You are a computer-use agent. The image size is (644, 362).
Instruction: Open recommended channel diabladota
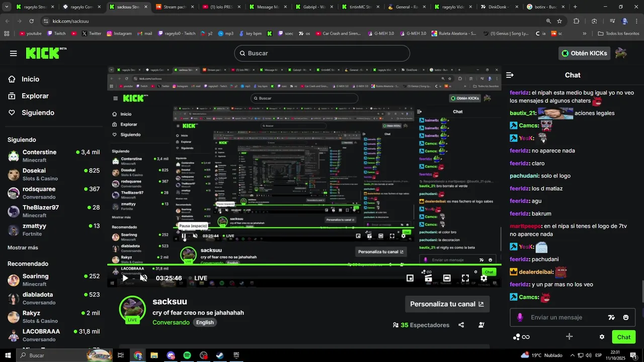click(53, 299)
